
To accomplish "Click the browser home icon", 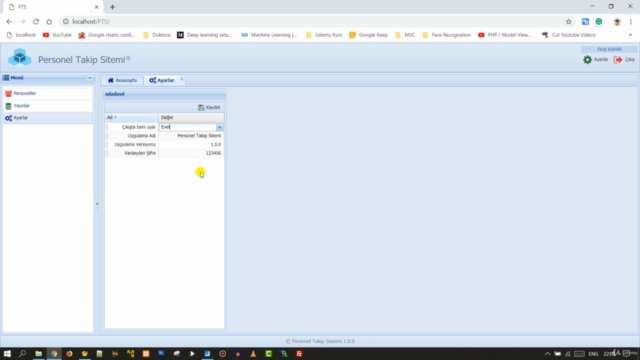I will click(x=49, y=22).
